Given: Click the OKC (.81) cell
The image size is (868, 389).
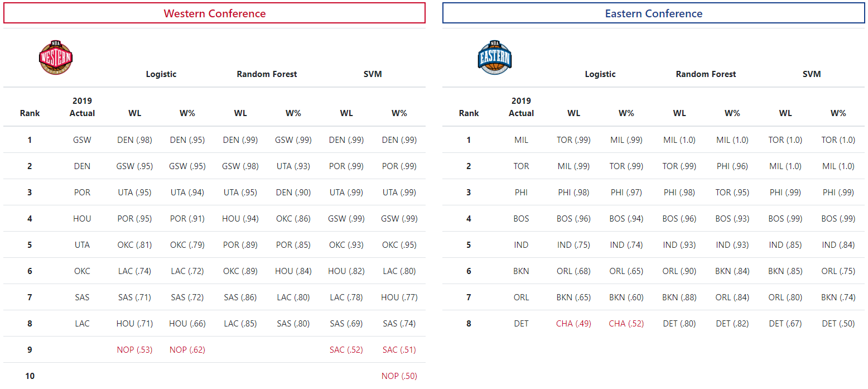Looking at the screenshot, I should click(134, 245).
